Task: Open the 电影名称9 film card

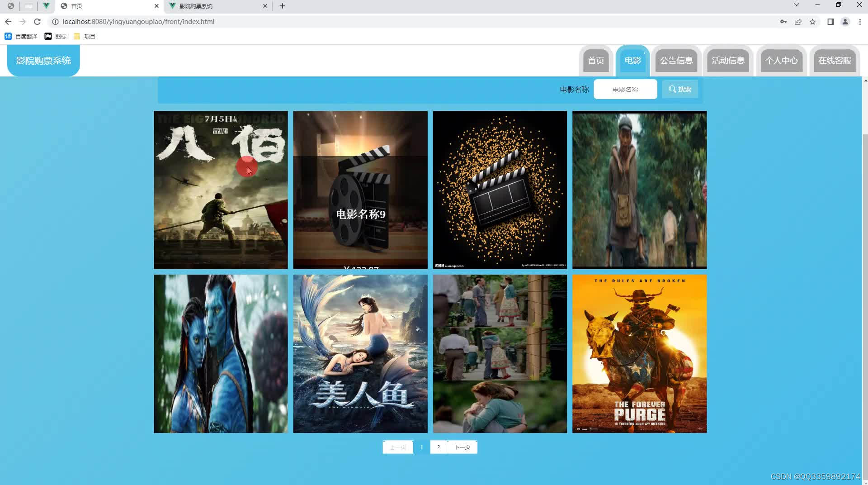Action: [360, 190]
